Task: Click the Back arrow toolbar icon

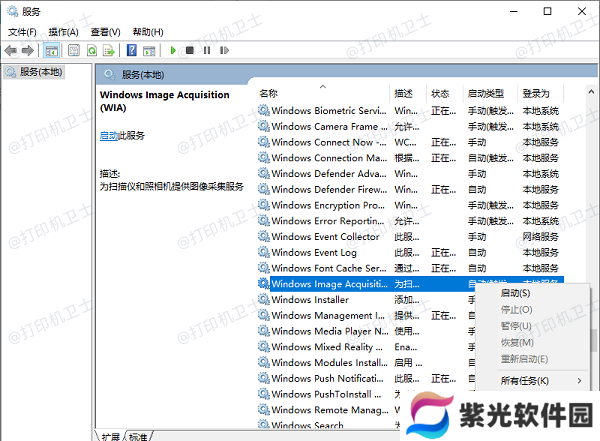Action: click(11, 51)
